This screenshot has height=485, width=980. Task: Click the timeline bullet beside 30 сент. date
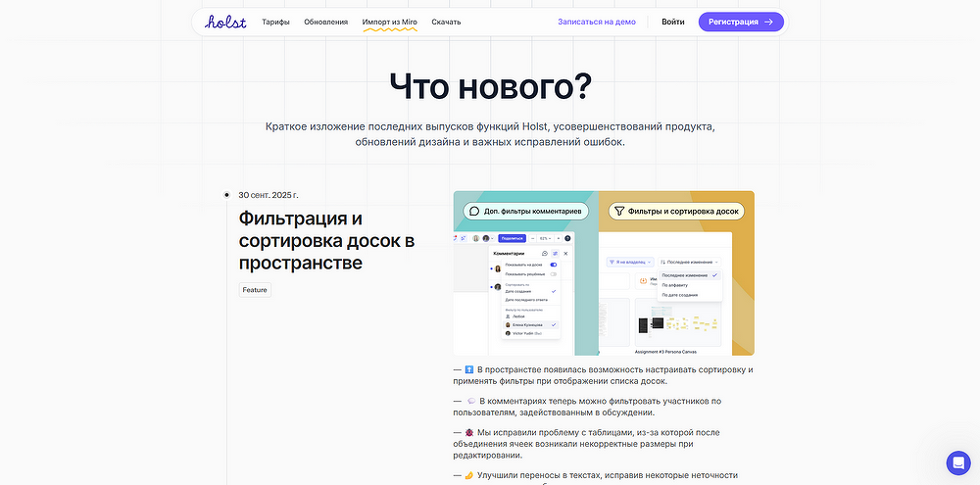tap(227, 195)
